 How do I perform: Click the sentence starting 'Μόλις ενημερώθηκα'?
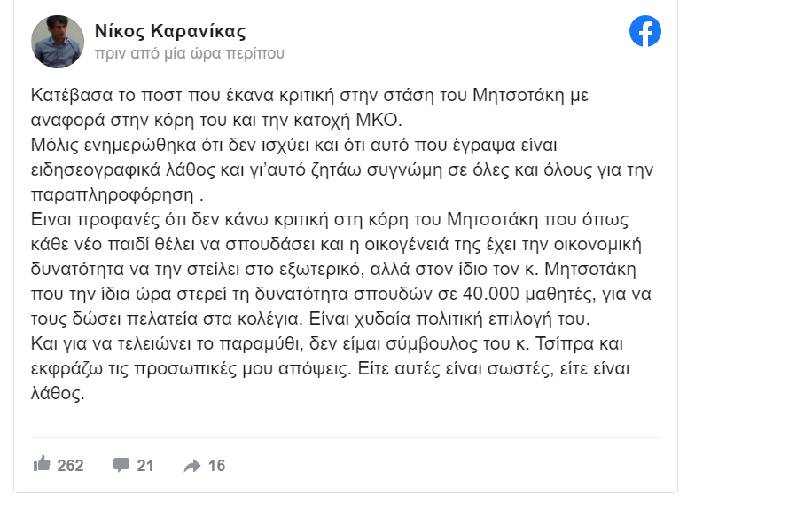pos(342,169)
